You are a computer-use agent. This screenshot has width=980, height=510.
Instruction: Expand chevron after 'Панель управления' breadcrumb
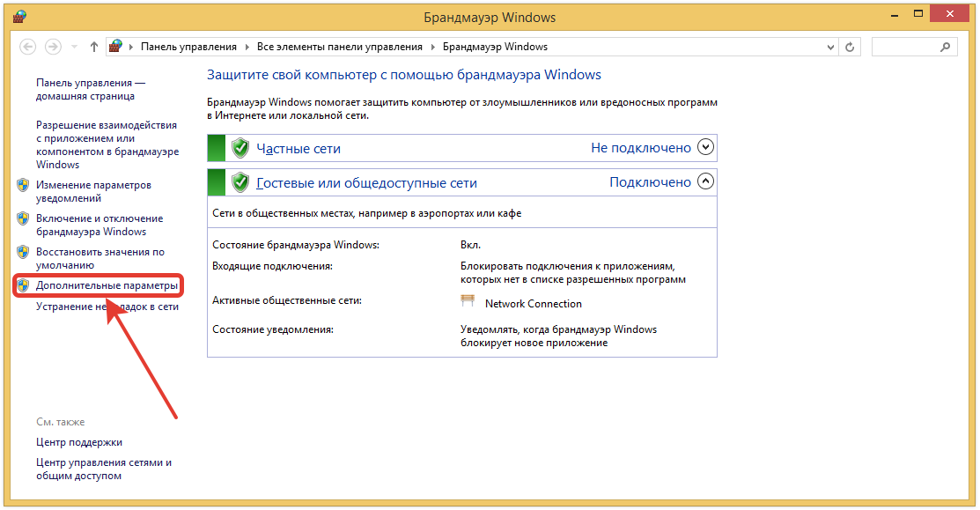[x=247, y=47]
